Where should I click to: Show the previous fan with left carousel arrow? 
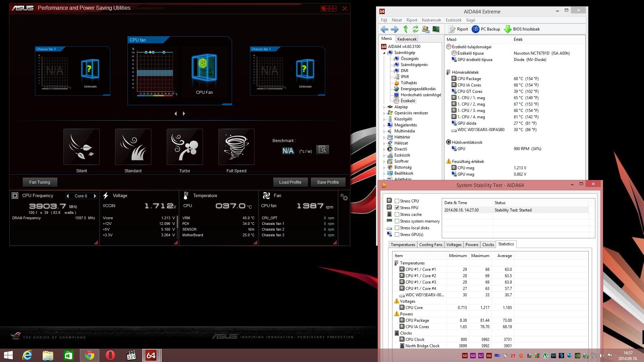tap(176, 114)
